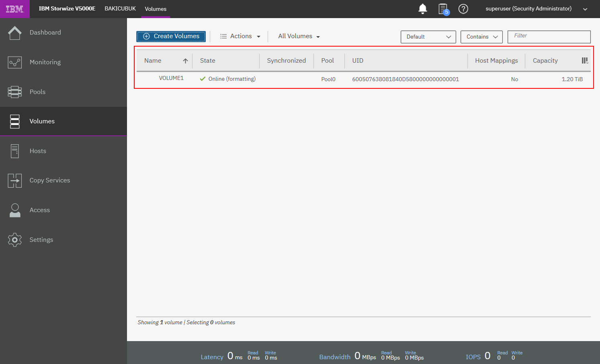This screenshot has height=364, width=600.
Task: Click Online (formatting) state text
Action: [232, 79]
